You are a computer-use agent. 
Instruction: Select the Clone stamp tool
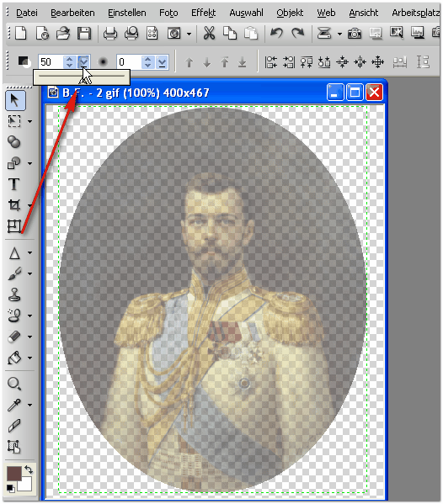click(14, 294)
